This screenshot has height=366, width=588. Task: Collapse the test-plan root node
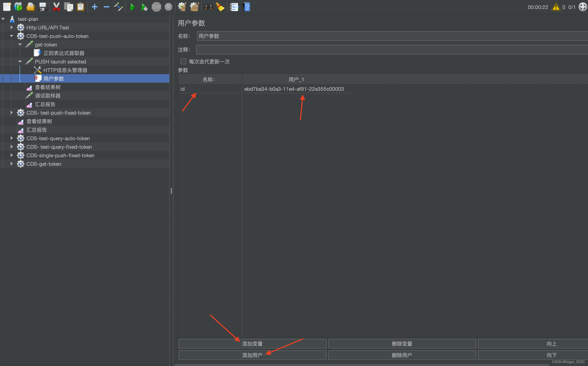3,19
